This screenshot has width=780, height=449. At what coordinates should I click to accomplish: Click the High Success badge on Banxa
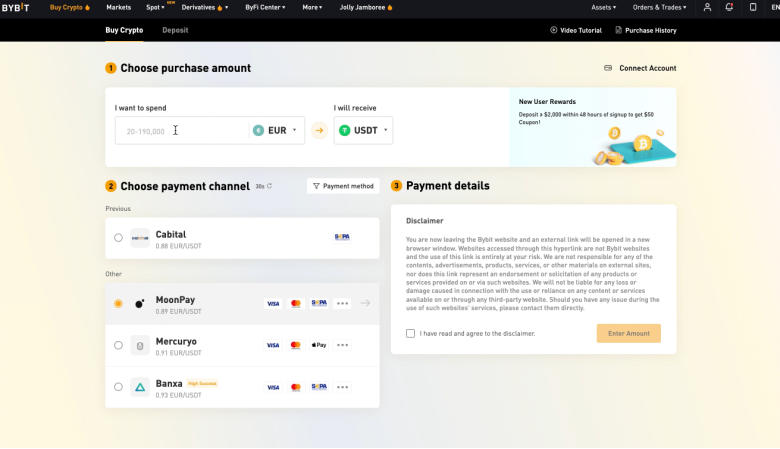click(202, 383)
